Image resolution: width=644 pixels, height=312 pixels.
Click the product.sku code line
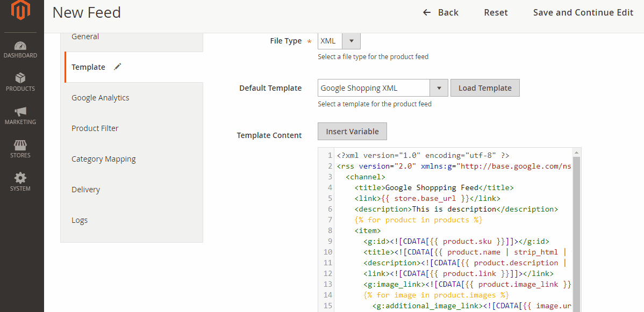pyautogui.click(x=456, y=241)
